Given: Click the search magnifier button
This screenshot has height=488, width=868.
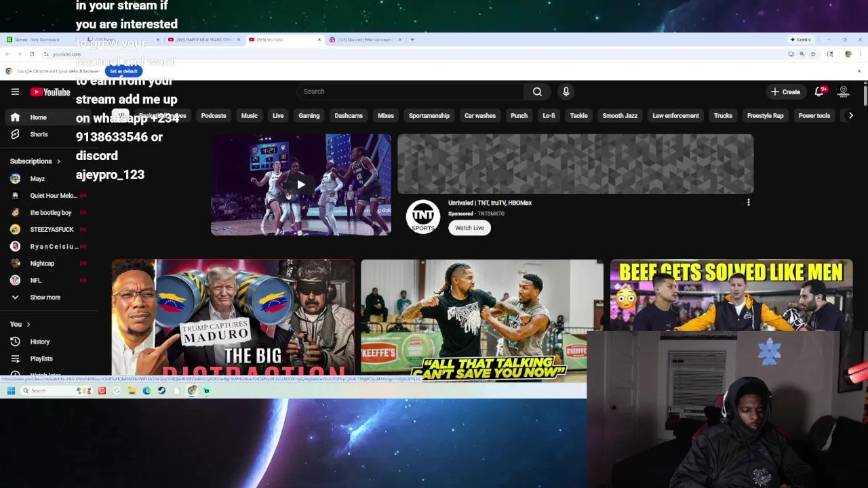Looking at the screenshot, I should tap(537, 91).
